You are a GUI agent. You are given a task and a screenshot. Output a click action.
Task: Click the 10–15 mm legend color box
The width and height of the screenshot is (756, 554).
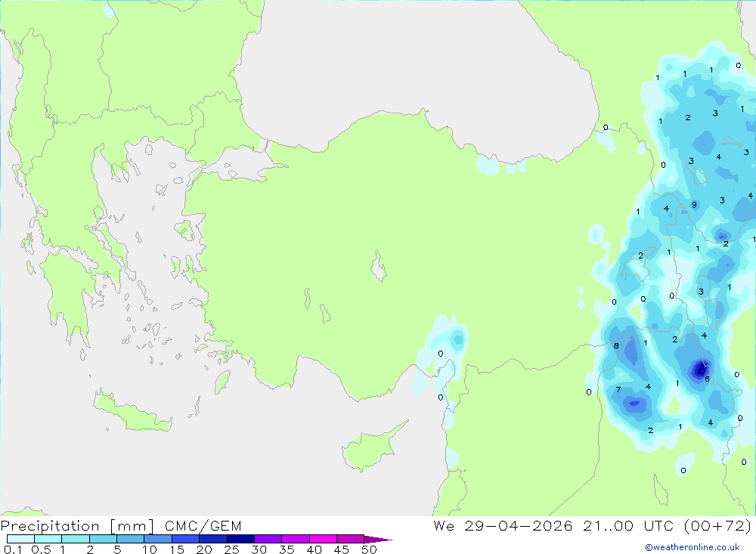[x=158, y=539]
